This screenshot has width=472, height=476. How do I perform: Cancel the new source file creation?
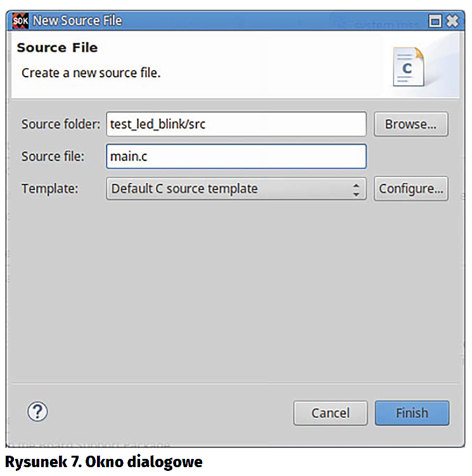[330, 413]
